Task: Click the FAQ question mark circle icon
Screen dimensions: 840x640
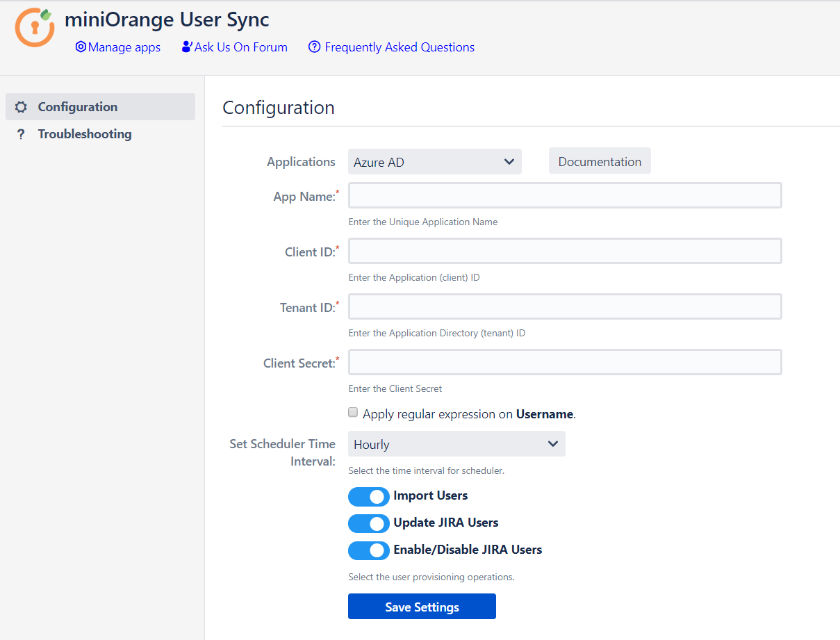Action: [x=314, y=47]
